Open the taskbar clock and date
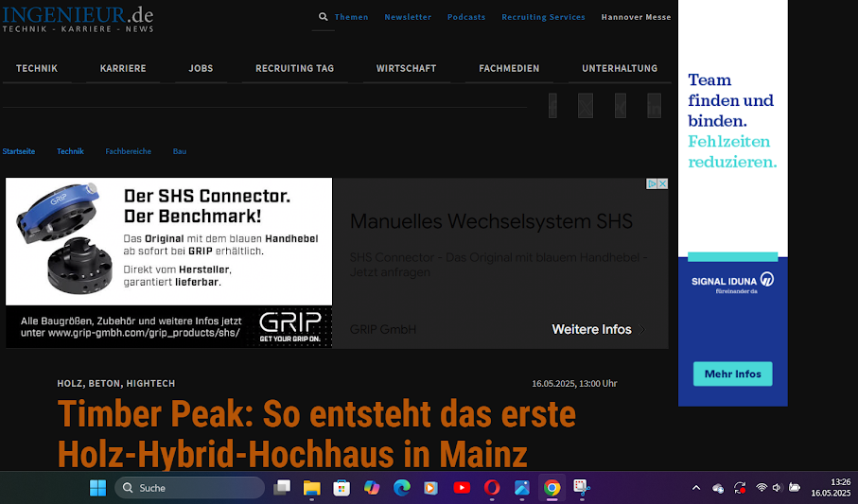This screenshot has width=858, height=504. [x=831, y=488]
